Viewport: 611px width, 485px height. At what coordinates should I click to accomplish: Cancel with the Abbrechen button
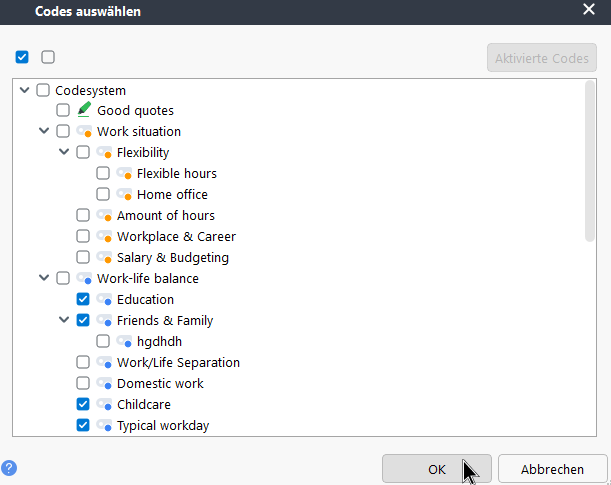pos(552,469)
